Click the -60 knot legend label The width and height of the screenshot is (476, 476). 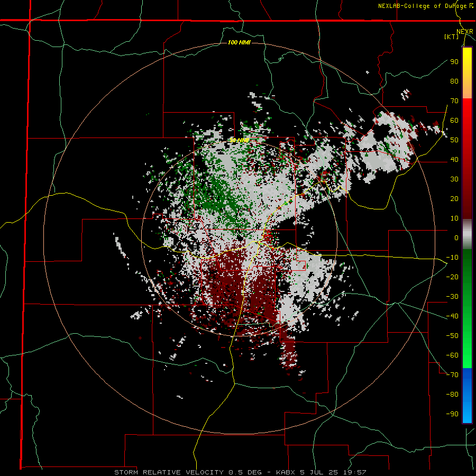click(x=452, y=355)
